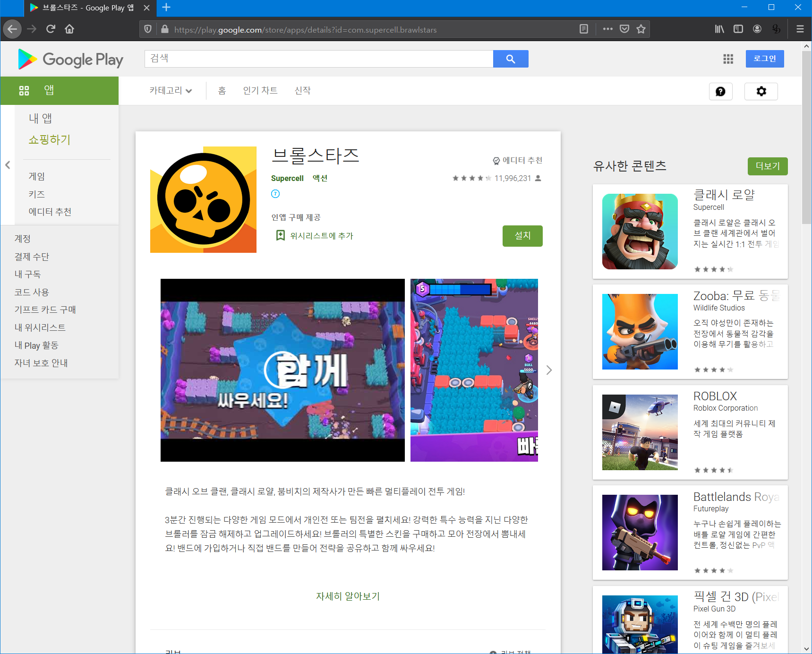Screen dimensions: 812x654
Task: Open the Firefox library icon
Action: tap(719, 29)
